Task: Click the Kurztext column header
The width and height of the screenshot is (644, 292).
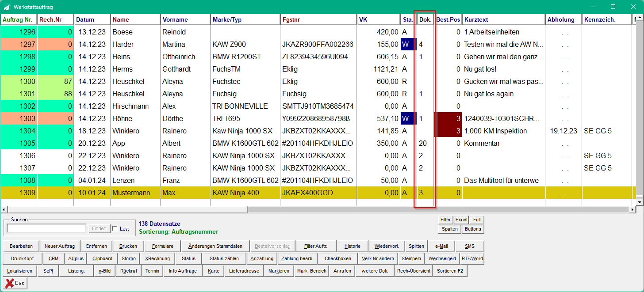Action: pos(504,19)
